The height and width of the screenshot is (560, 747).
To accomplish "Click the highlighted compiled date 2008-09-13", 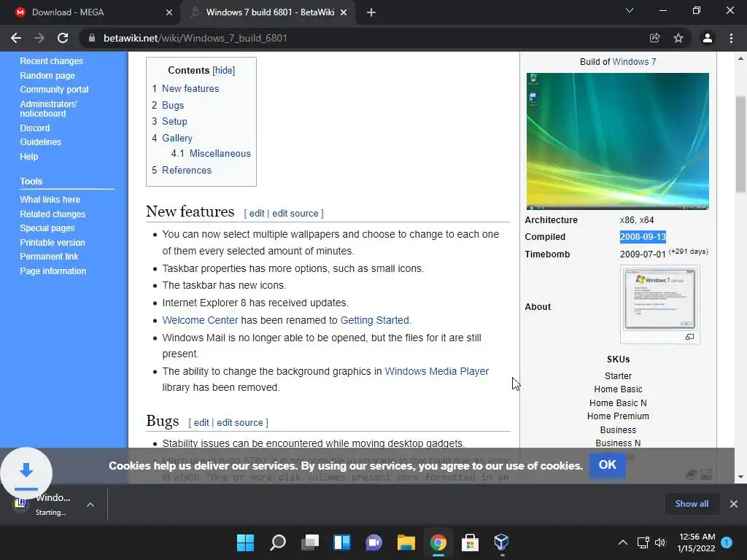I will (x=642, y=237).
